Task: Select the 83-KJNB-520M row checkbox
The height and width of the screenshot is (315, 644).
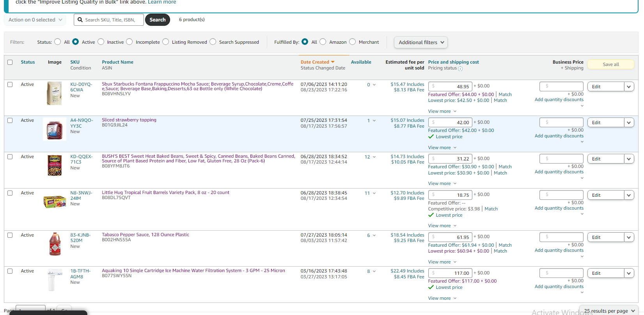Action: point(10,235)
